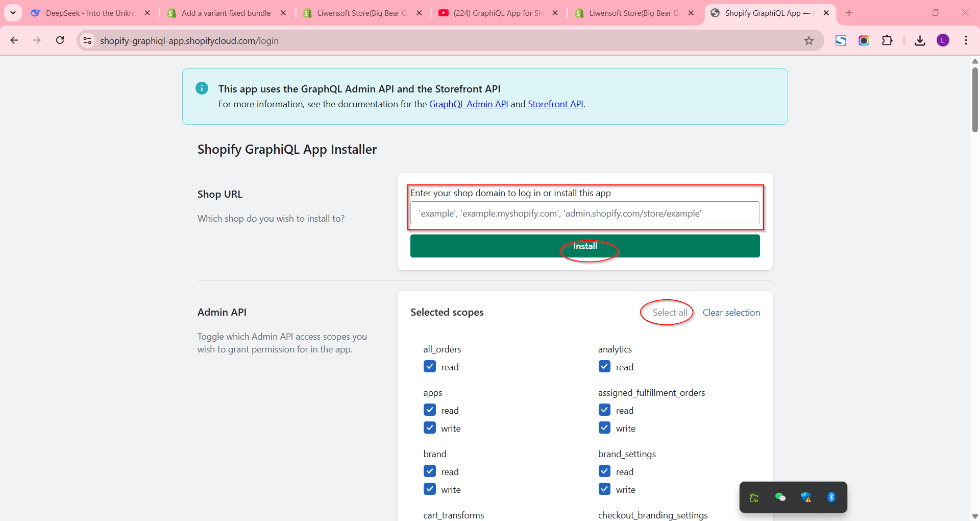Viewport: 980px width, 521px height.
Task: Toggle brand_settings read checkbox
Action: point(604,471)
